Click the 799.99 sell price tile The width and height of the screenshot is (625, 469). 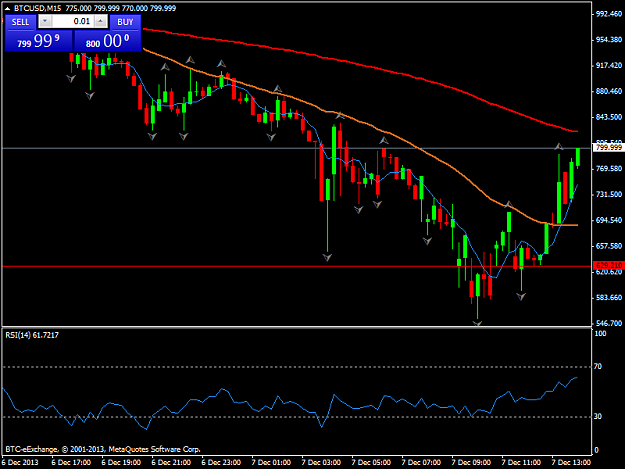point(39,41)
